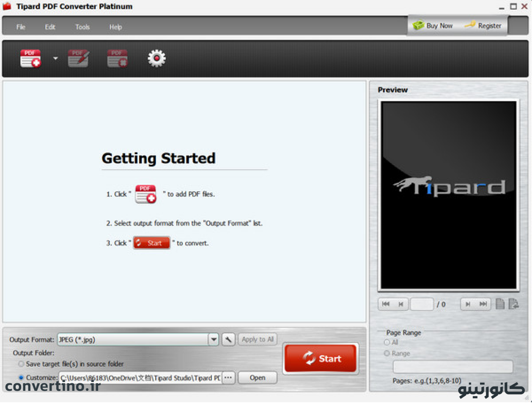This screenshot has width=532, height=409.
Task: Click the Add PDF icon in Getting Started
Action: point(146,194)
